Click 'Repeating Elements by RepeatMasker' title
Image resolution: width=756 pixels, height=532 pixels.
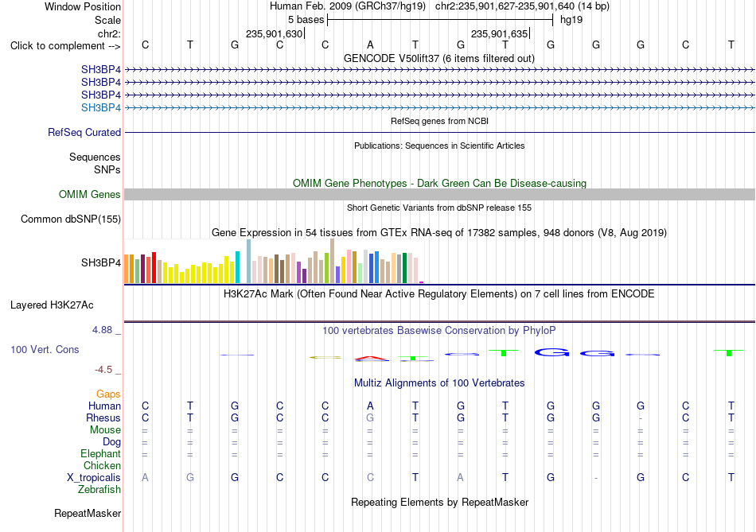pos(439,502)
